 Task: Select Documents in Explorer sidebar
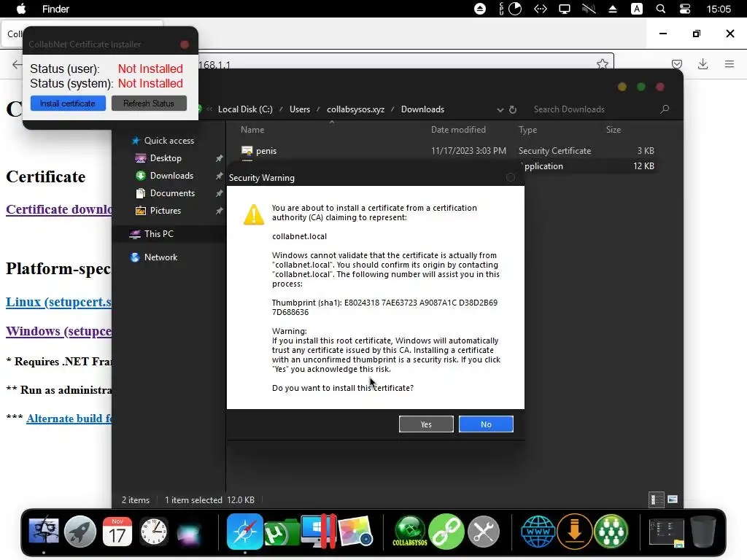pyautogui.click(x=172, y=192)
